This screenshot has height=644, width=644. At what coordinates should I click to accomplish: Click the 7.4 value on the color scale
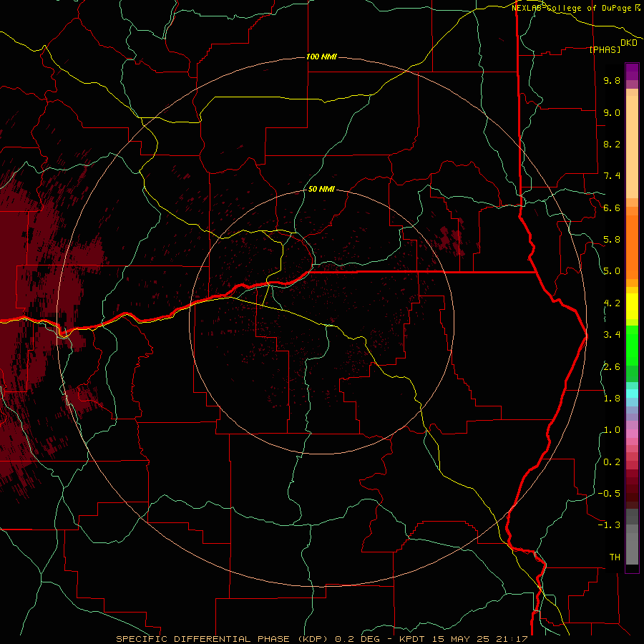pos(612,176)
